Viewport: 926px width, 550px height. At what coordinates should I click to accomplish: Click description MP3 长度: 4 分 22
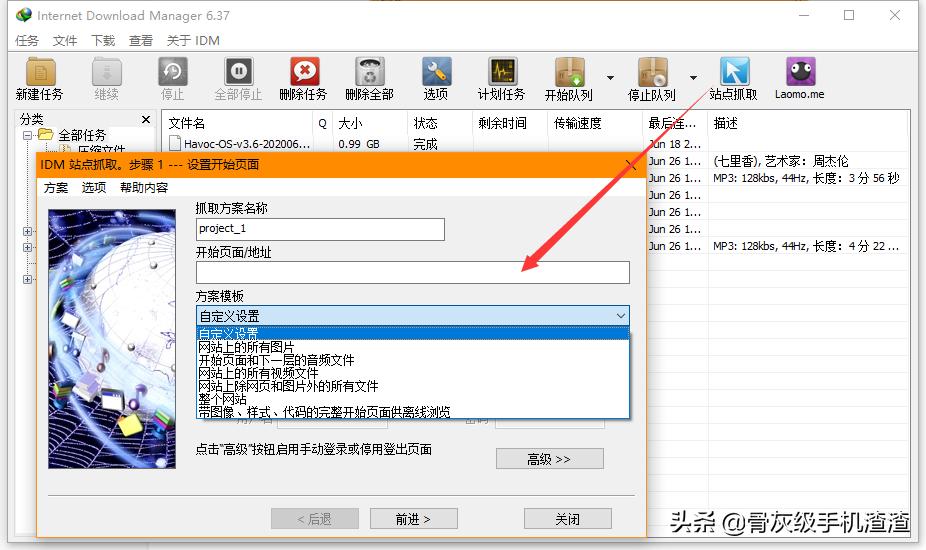[x=806, y=246]
